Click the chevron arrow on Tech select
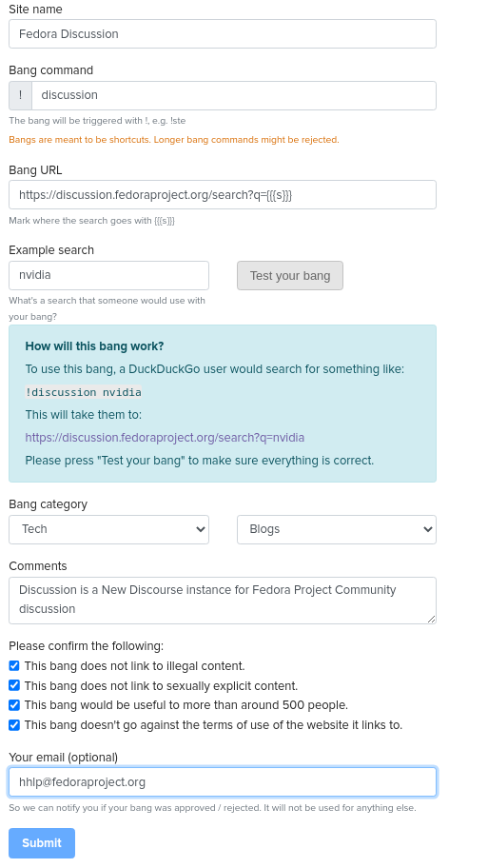488x868 pixels. pos(201,529)
